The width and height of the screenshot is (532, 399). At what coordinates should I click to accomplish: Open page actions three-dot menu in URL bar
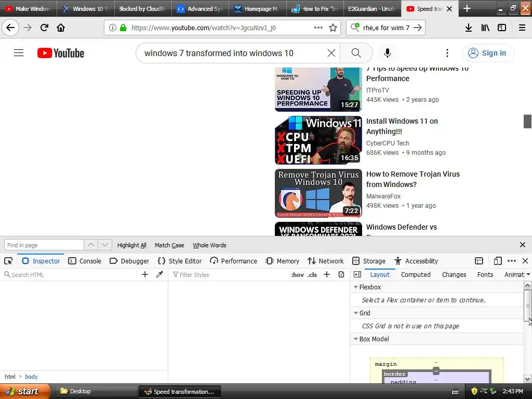[x=318, y=28]
